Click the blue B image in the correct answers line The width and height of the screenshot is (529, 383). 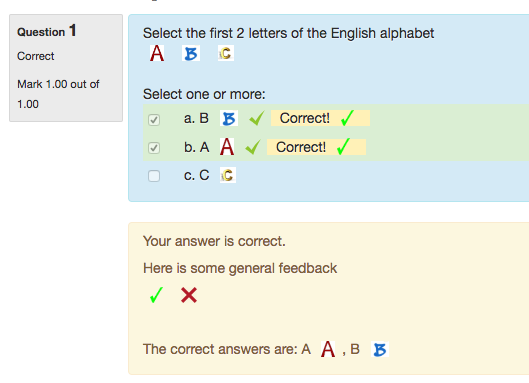[x=380, y=349]
